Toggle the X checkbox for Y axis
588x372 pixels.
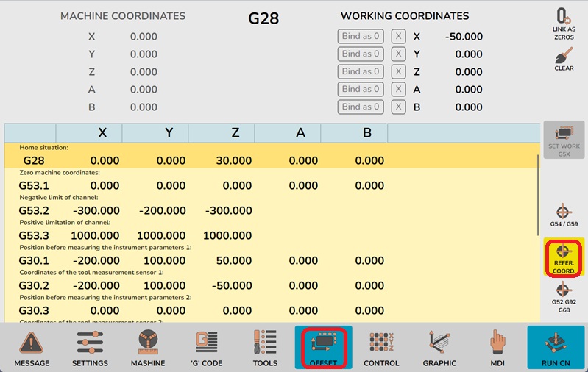(x=398, y=54)
